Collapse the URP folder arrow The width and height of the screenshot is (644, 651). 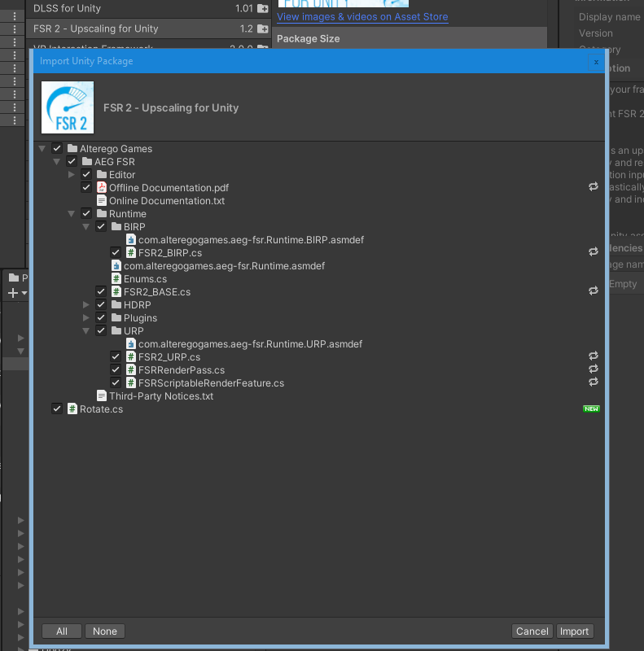pos(86,331)
